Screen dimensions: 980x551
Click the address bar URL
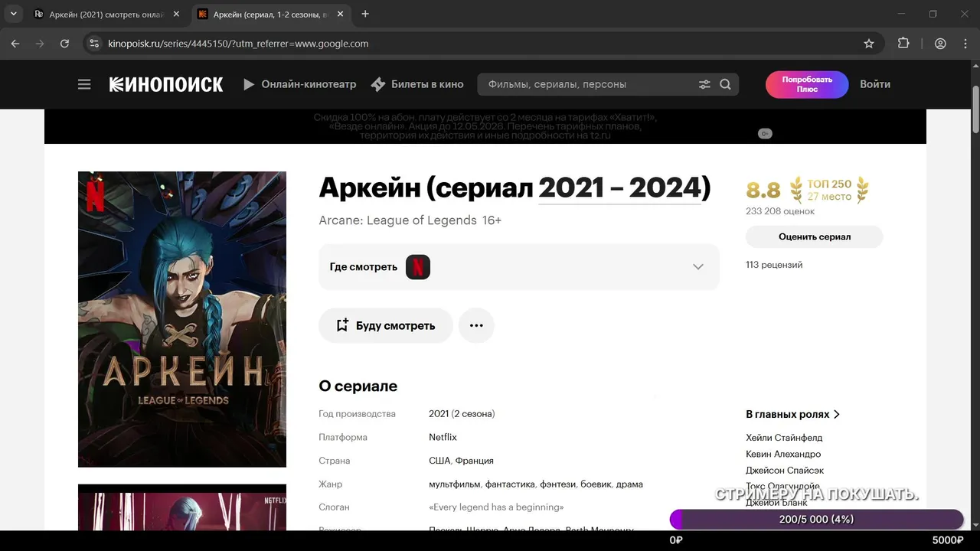click(238, 44)
